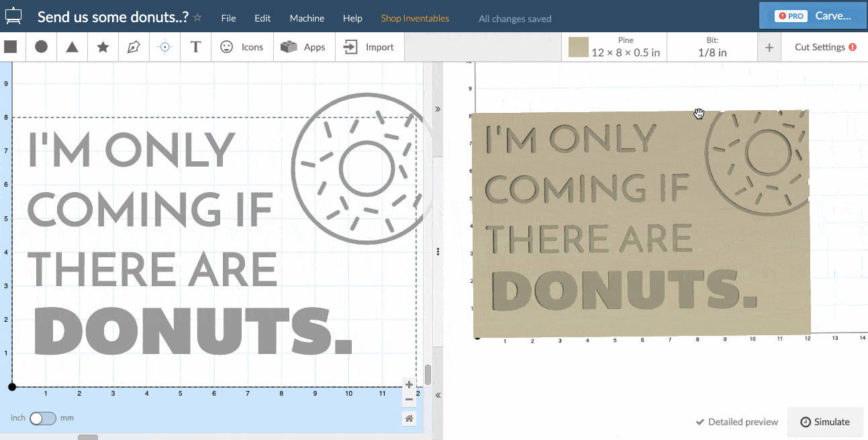Open the Bit size selector

(x=712, y=47)
